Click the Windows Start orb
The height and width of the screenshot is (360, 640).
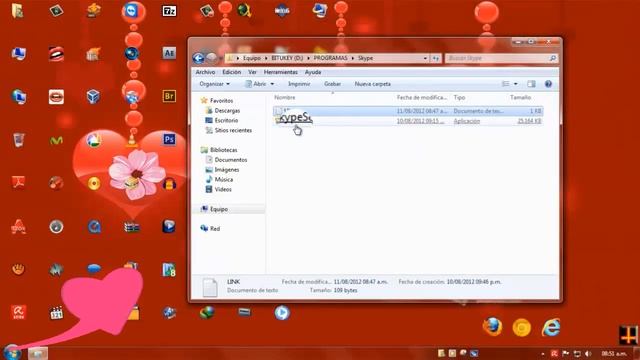12,352
